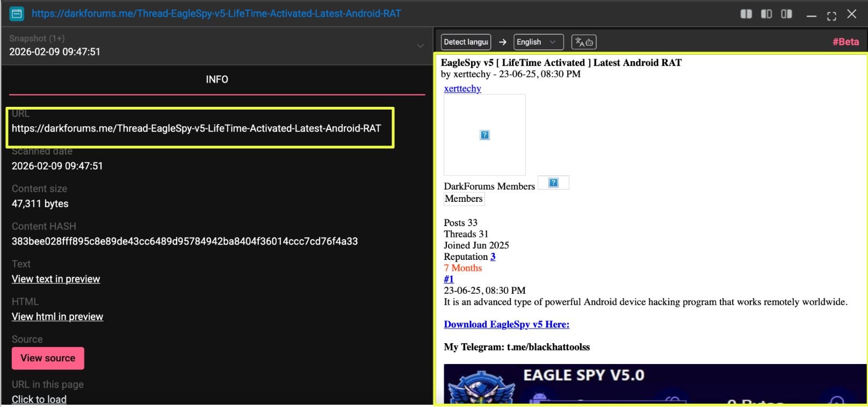Click the Eagle Spy V5.0 banner image

(654, 384)
